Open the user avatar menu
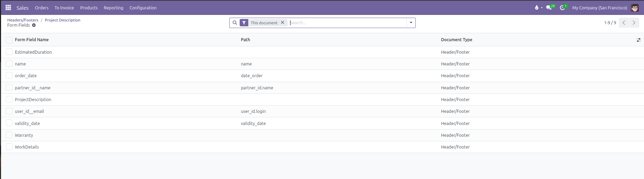 coord(635,8)
